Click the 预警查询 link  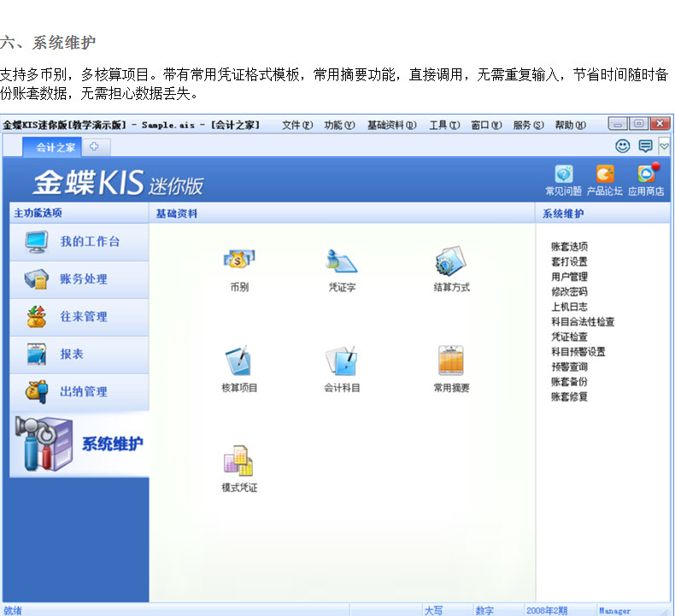(569, 367)
